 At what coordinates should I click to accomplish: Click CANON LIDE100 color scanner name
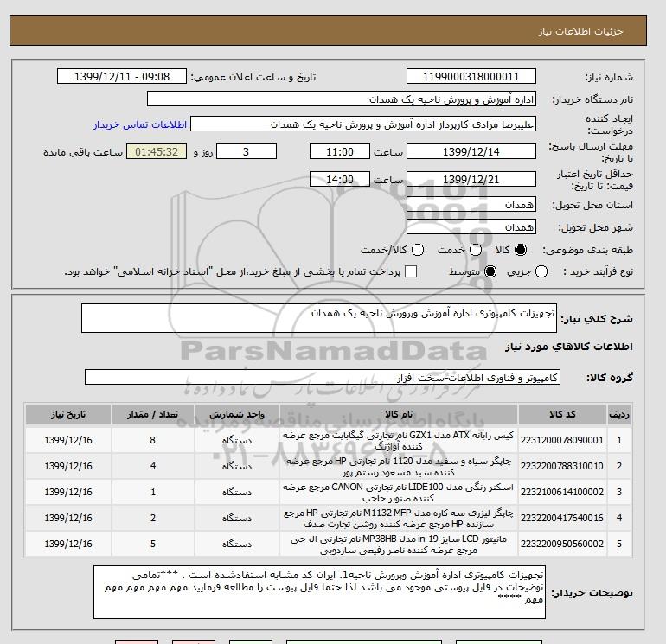pyautogui.click(x=399, y=493)
